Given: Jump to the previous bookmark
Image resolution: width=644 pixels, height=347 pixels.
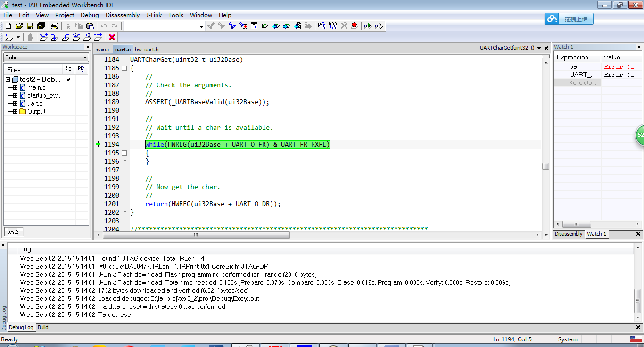Looking at the screenshot, I should 276,26.
